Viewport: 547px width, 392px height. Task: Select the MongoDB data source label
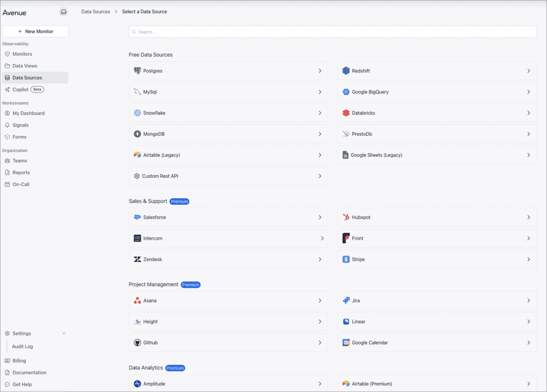pyautogui.click(x=154, y=134)
